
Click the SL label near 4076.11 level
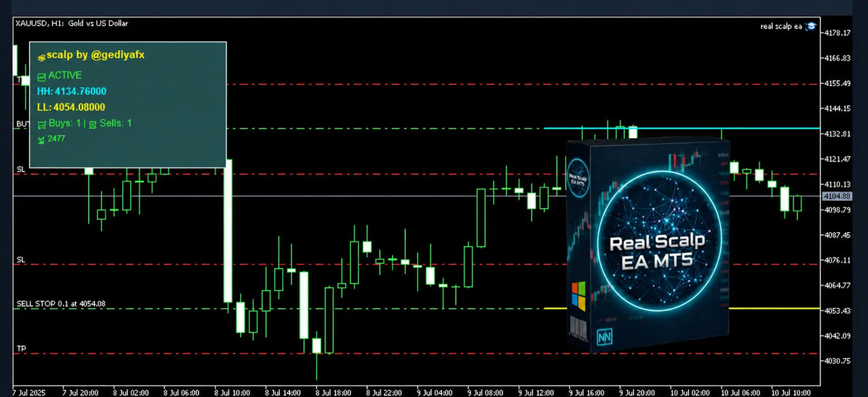[x=20, y=259]
